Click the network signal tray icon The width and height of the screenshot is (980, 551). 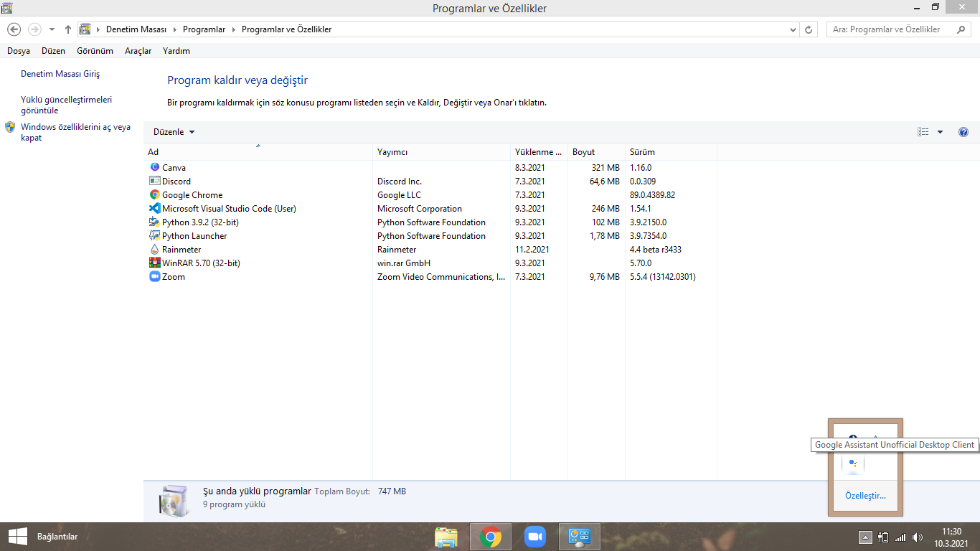pyautogui.click(x=900, y=537)
